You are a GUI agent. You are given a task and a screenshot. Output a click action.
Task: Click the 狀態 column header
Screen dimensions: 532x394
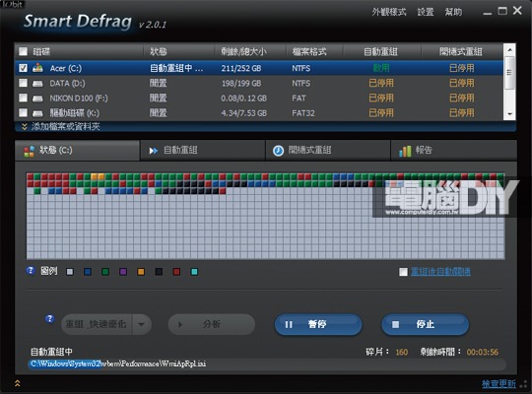point(159,51)
